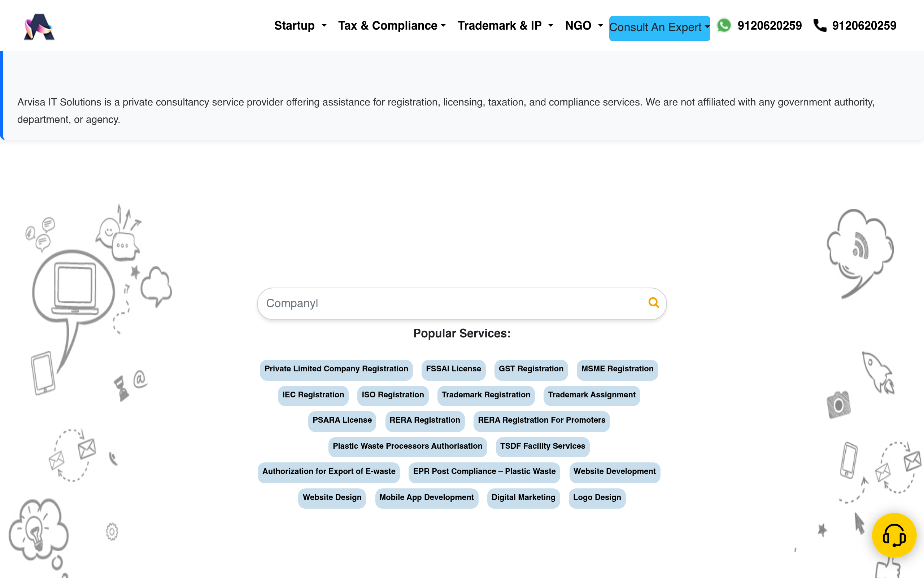The width and height of the screenshot is (924, 578).
Task: Expand the Tax & Compliance menu
Action: 392,26
